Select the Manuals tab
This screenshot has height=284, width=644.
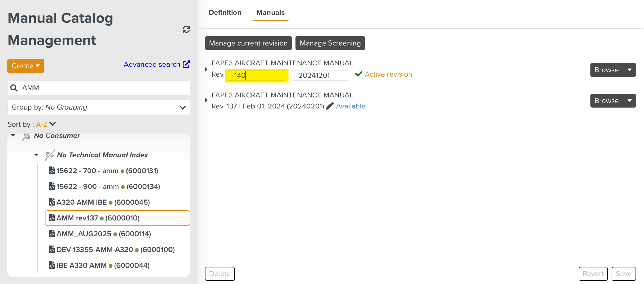270,12
